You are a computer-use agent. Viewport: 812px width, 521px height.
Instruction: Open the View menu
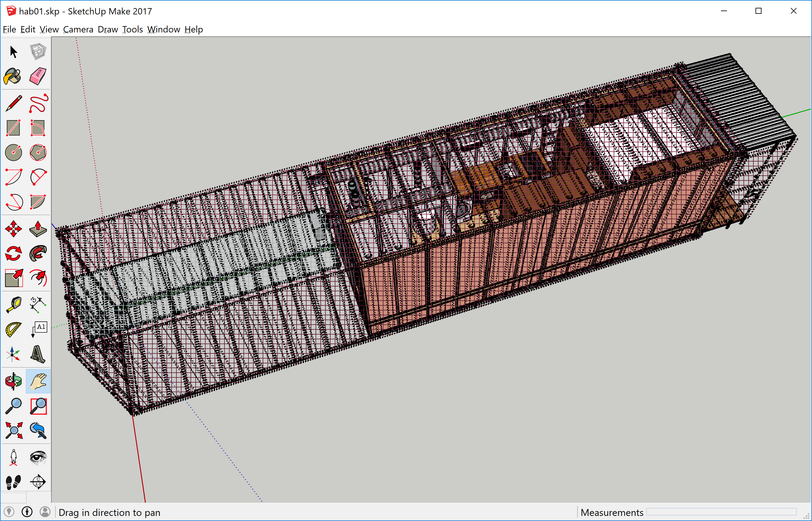[49, 29]
